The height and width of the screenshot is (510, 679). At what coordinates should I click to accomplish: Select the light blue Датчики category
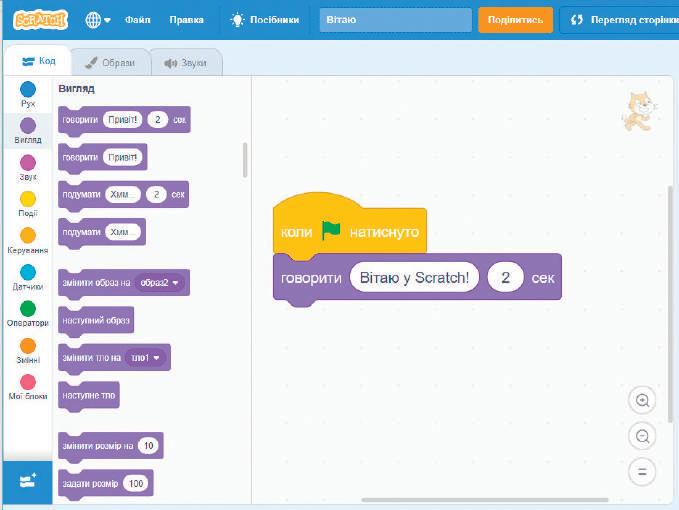pyautogui.click(x=28, y=277)
